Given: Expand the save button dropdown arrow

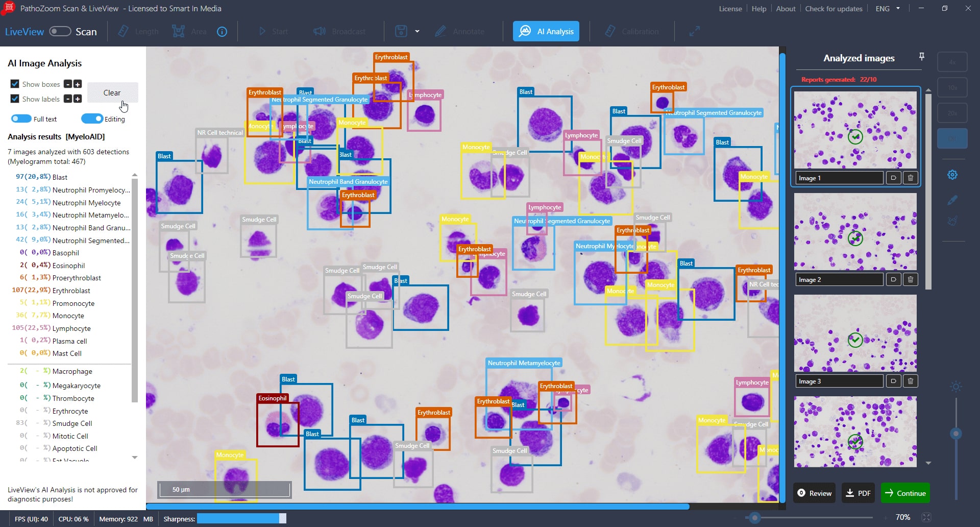Looking at the screenshot, I should coord(417,32).
